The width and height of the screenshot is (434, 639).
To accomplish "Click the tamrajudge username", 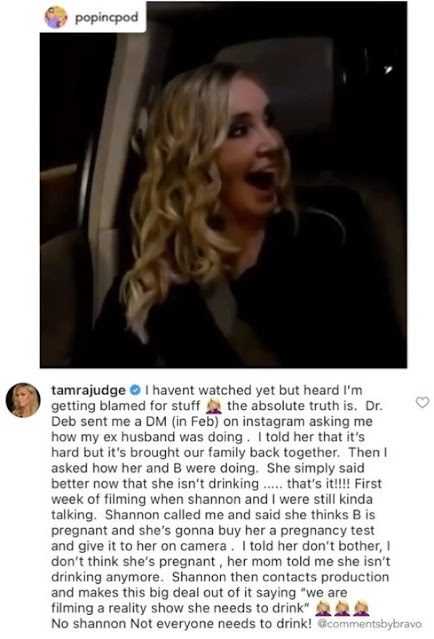I will tap(88, 390).
